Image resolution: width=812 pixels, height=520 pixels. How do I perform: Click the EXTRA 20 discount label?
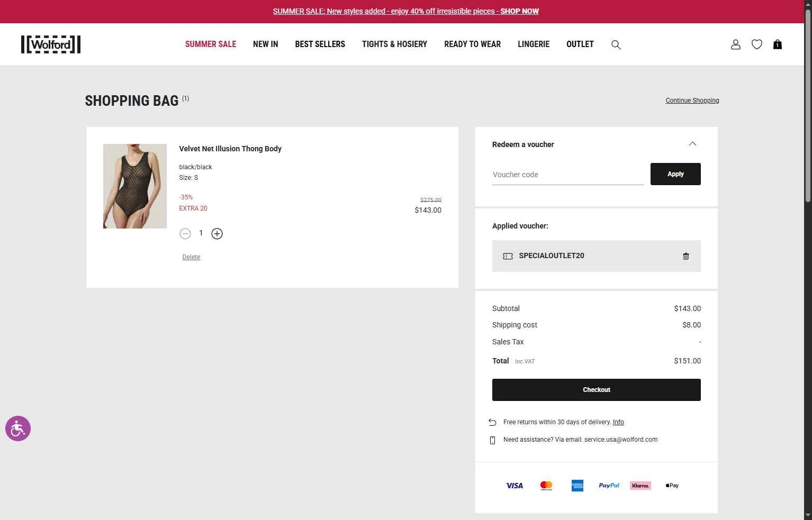[193, 208]
